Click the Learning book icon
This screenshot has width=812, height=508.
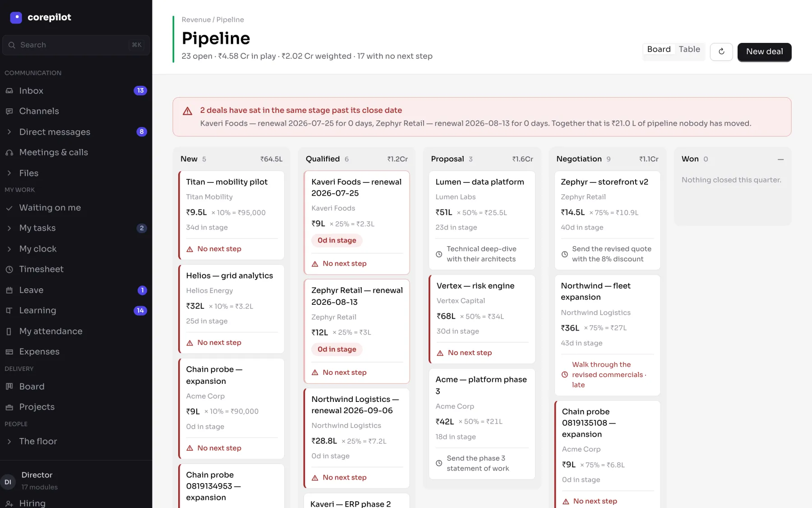[9, 311]
